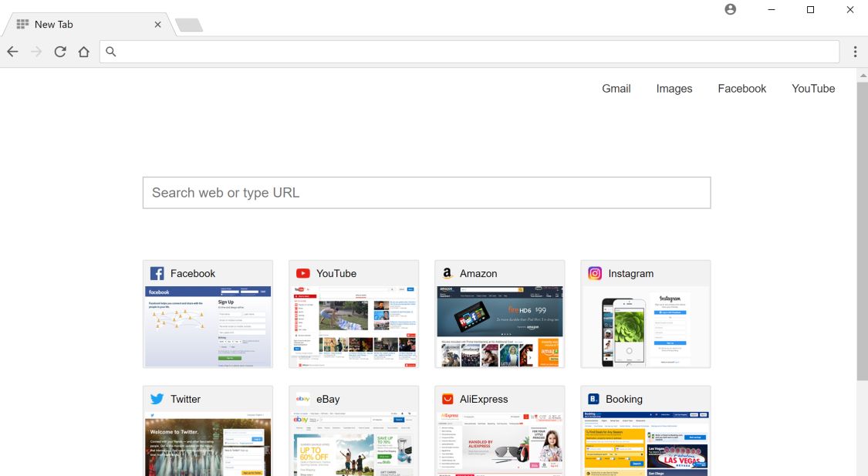Click the Booking tile B icon
Screen dimensions: 868x476
click(x=593, y=399)
